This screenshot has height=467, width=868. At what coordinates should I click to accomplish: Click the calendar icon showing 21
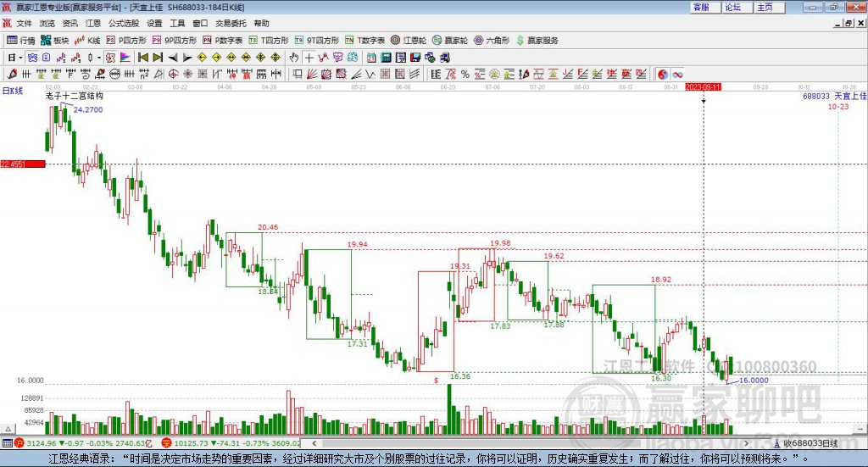coord(371,58)
